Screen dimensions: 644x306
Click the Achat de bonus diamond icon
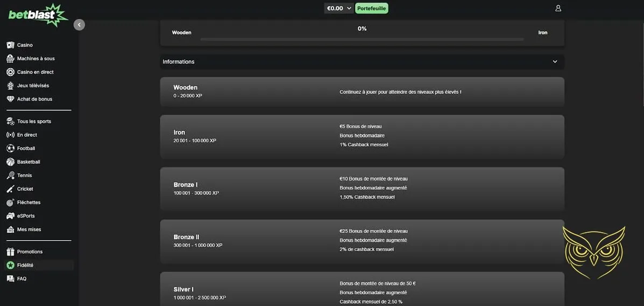10,99
